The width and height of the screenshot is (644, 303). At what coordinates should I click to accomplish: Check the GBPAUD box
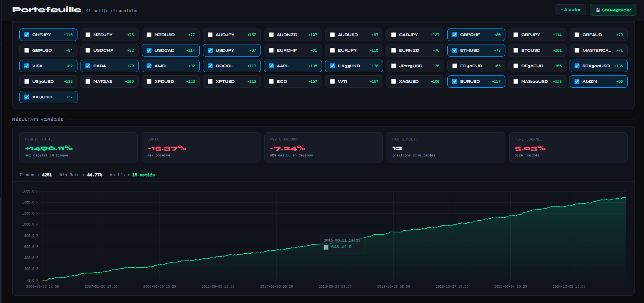coord(577,35)
